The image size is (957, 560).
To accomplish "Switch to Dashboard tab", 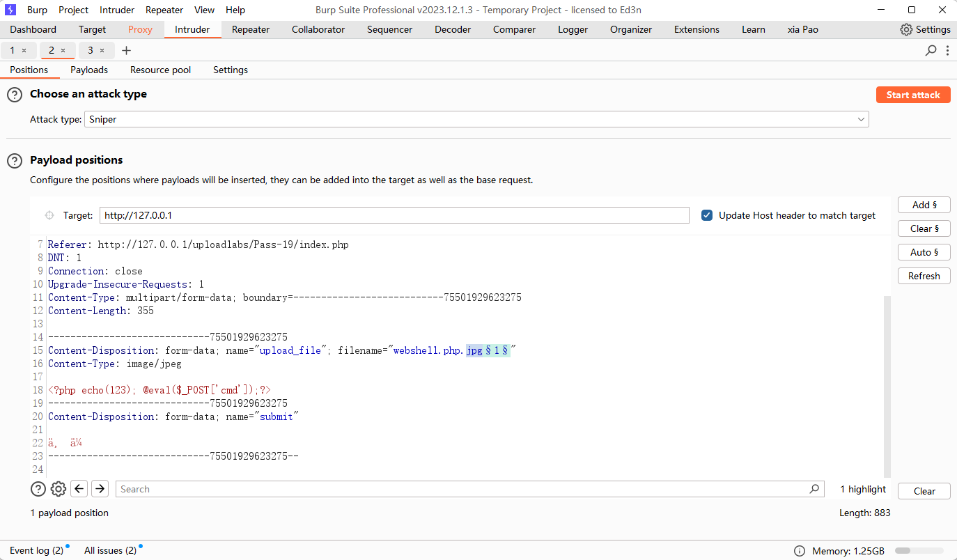I will (x=33, y=29).
